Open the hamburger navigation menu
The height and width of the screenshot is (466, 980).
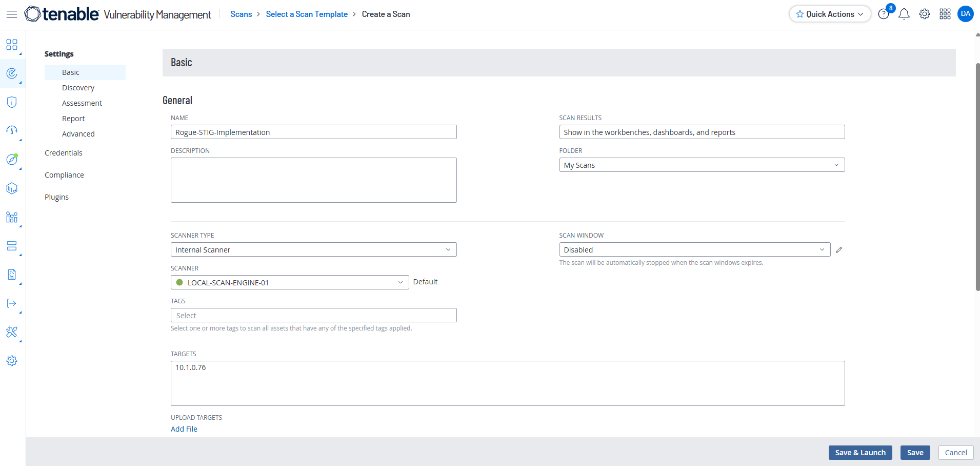(x=11, y=14)
